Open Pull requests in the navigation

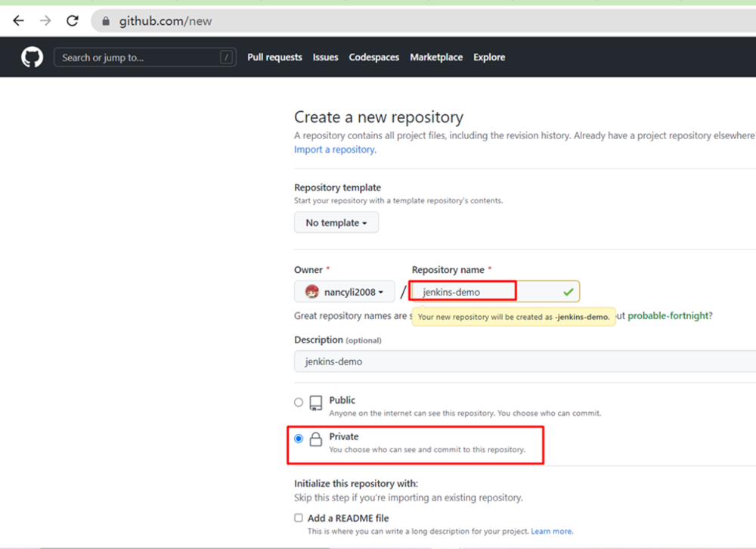point(274,57)
